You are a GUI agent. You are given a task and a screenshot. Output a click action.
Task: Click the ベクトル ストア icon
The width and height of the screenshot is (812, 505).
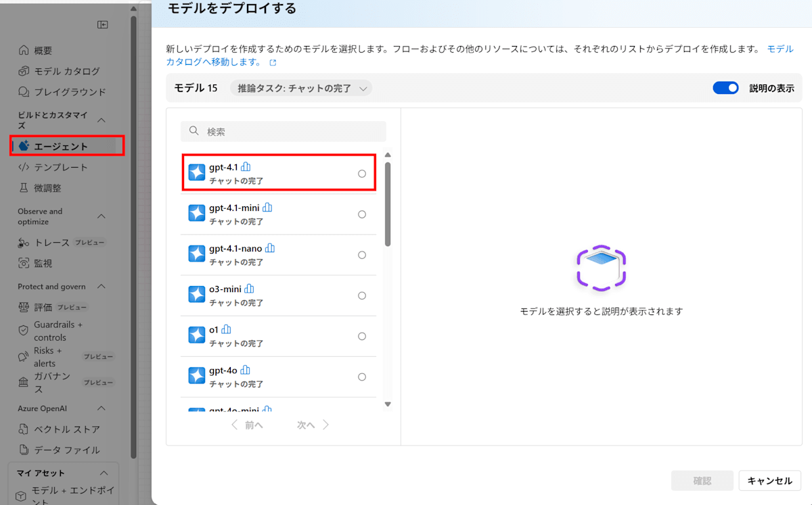24,429
